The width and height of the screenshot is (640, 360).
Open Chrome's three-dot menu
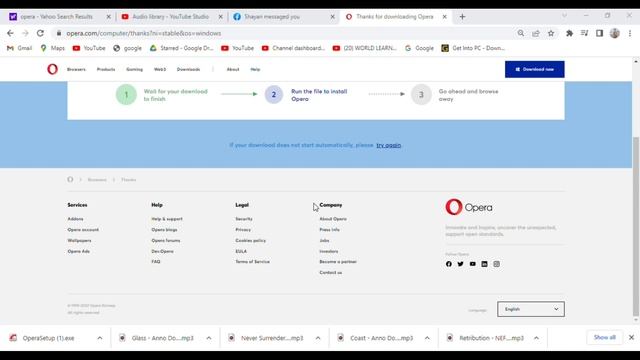[630, 33]
